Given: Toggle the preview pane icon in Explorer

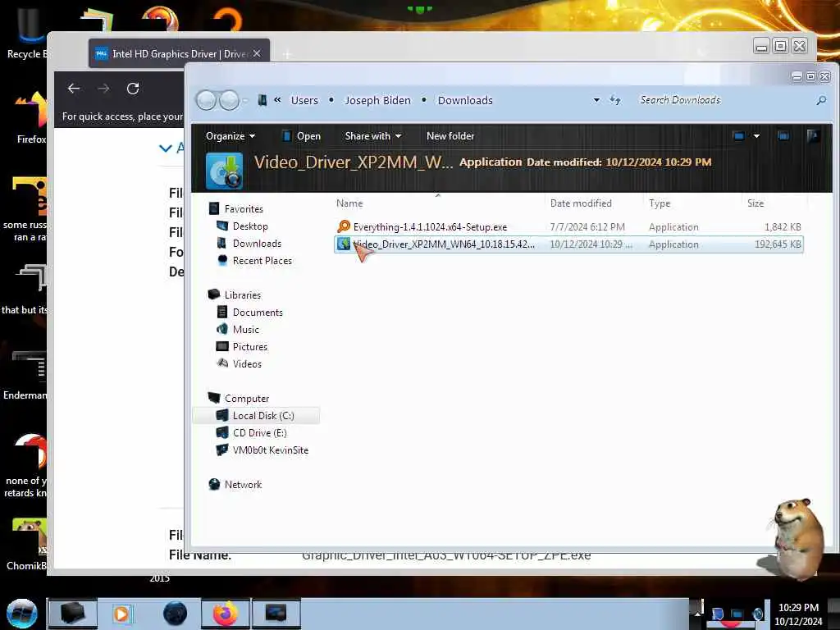Looking at the screenshot, I should tap(783, 136).
